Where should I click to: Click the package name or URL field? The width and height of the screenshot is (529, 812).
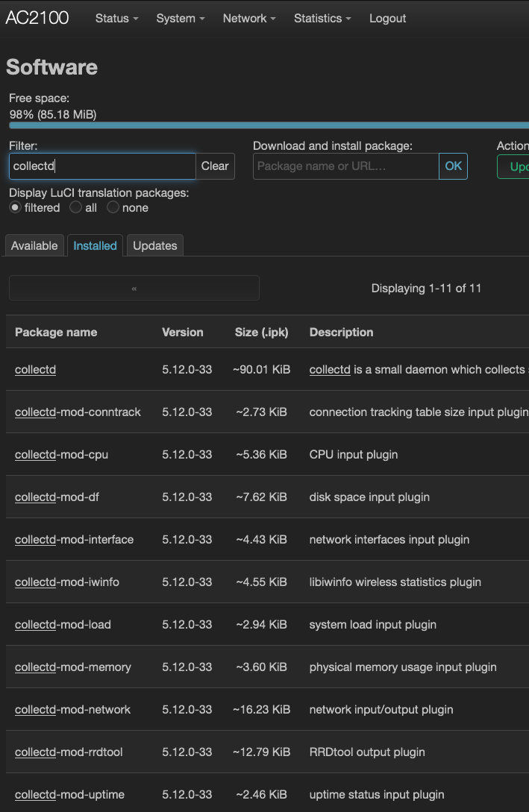click(345, 166)
